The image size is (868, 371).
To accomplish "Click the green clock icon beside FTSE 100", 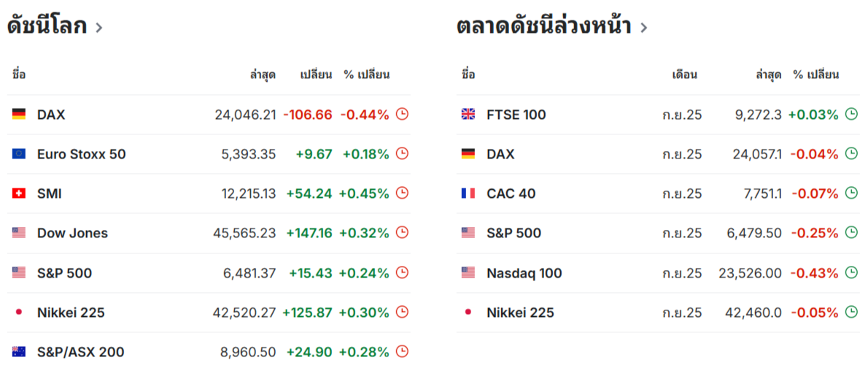I will click(852, 114).
